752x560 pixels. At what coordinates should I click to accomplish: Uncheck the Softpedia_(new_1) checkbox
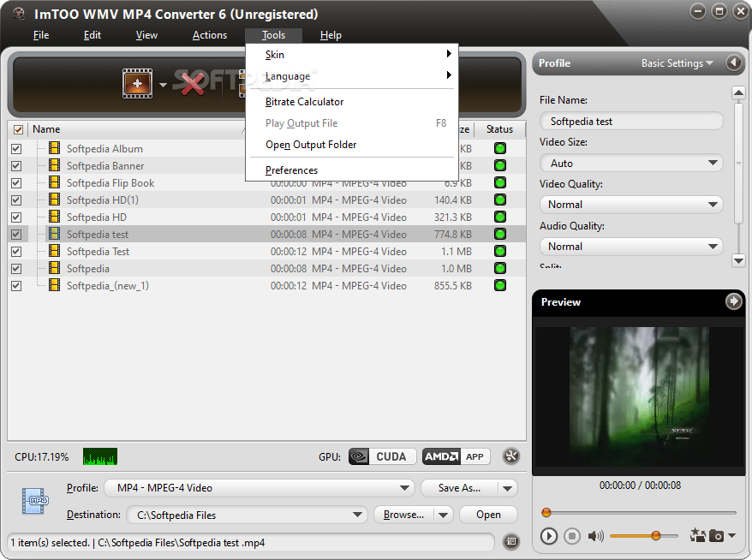click(x=16, y=286)
